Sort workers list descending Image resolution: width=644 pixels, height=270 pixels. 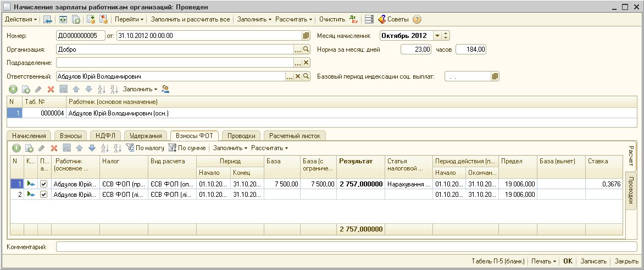(114, 89)
